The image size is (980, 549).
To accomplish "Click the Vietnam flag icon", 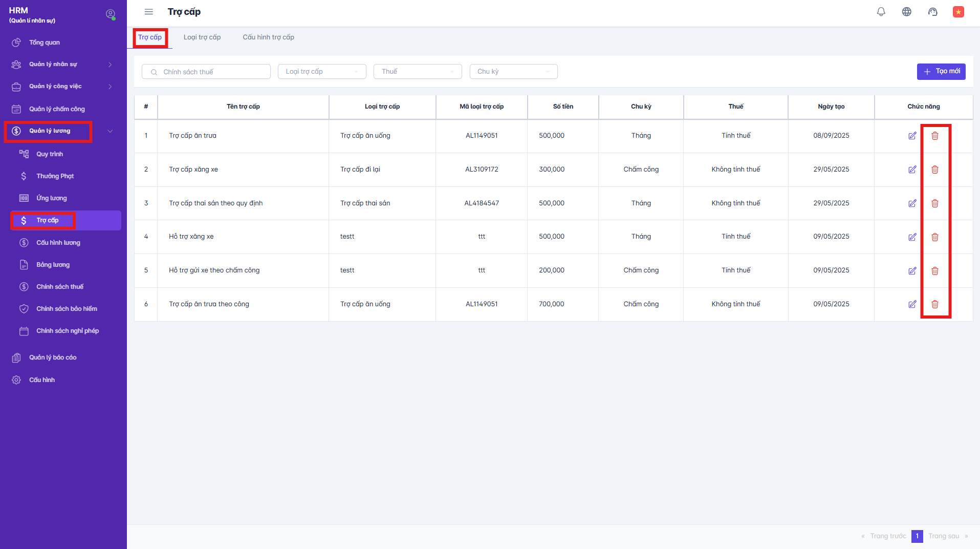I will [x=958, y=12].
